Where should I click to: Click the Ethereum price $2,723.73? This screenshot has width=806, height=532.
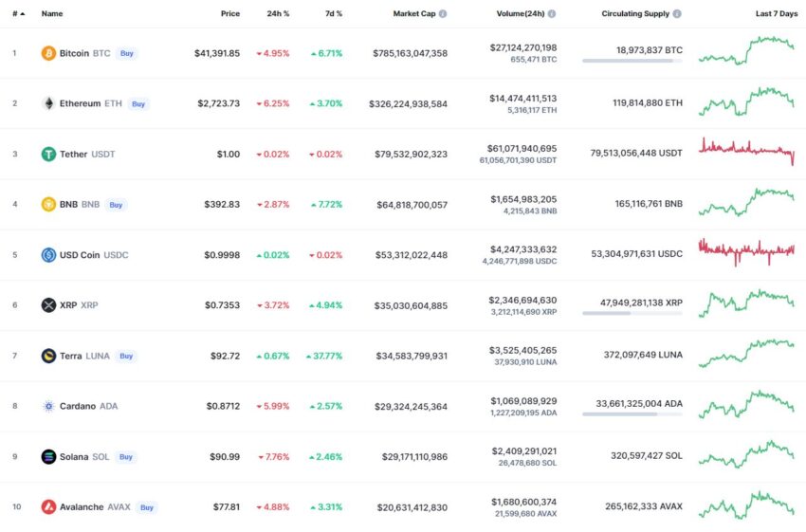click(218, 103)
